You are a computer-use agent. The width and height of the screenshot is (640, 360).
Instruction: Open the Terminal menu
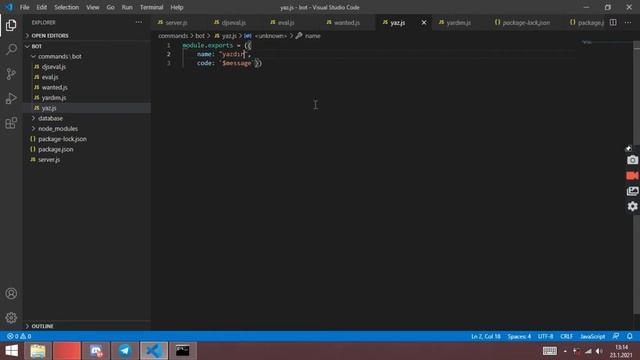(151, 7)
